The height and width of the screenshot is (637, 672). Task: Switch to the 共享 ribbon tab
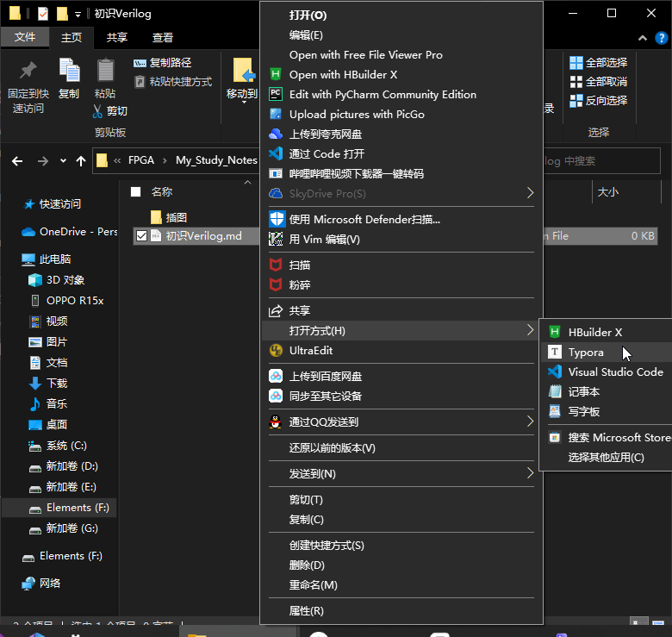pos(117,37)
